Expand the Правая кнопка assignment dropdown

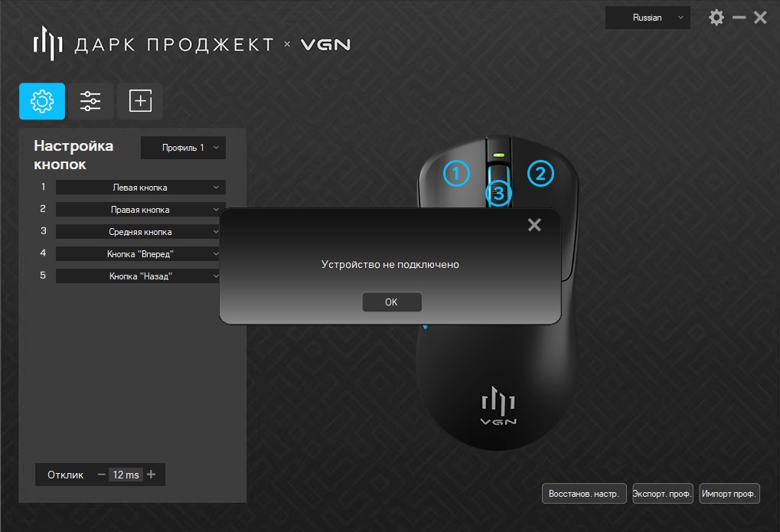point(140,210)
